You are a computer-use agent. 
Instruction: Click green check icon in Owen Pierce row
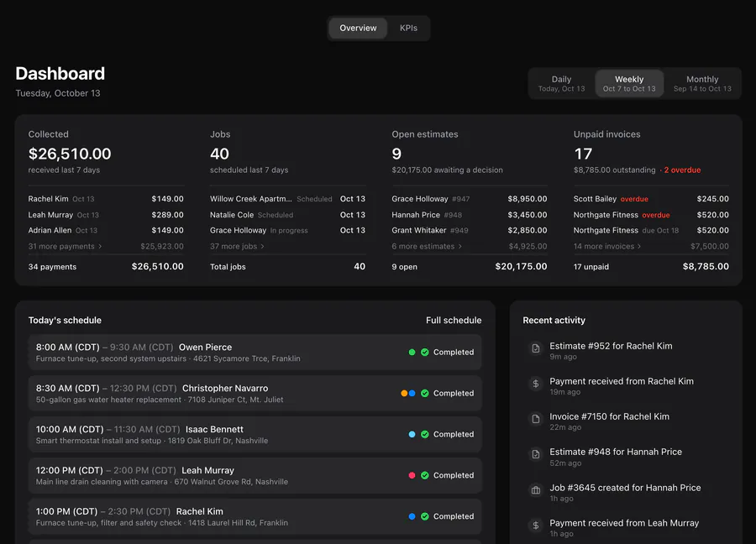[x=425, y=353]
